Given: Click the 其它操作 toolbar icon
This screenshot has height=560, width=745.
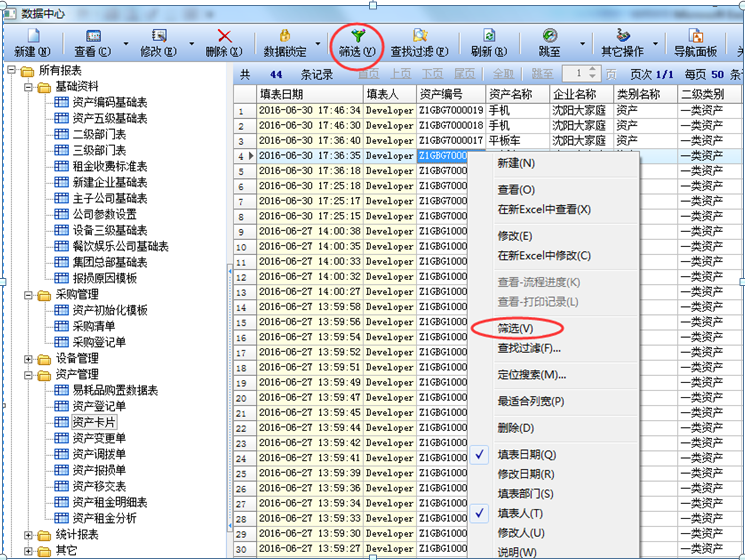Looking at the screenshot, I should coord(622,36).
